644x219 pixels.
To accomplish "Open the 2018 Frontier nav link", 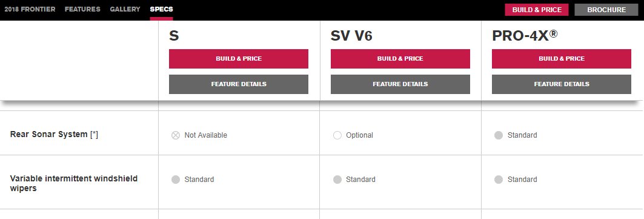I will point(30,9).
